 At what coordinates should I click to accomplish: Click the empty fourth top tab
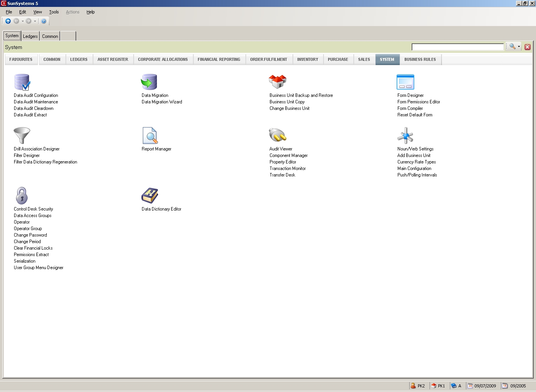68,36
